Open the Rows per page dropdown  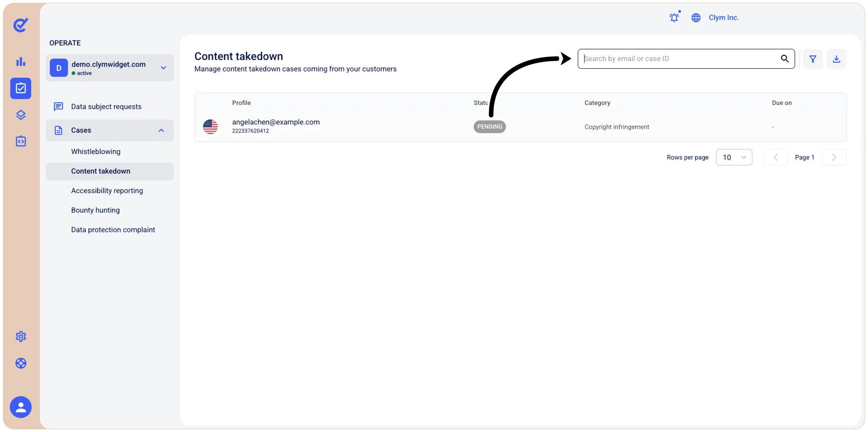click(x=734, y=157)
